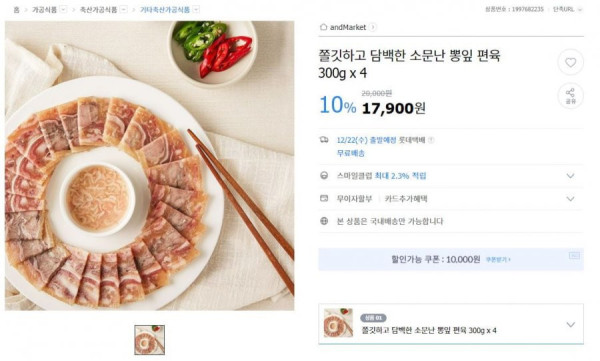Image resolution: width=600 pixels, height=361 pixels.
Task: Expand the 무이자할부 card benefits chevron
Action: [570, 199]
